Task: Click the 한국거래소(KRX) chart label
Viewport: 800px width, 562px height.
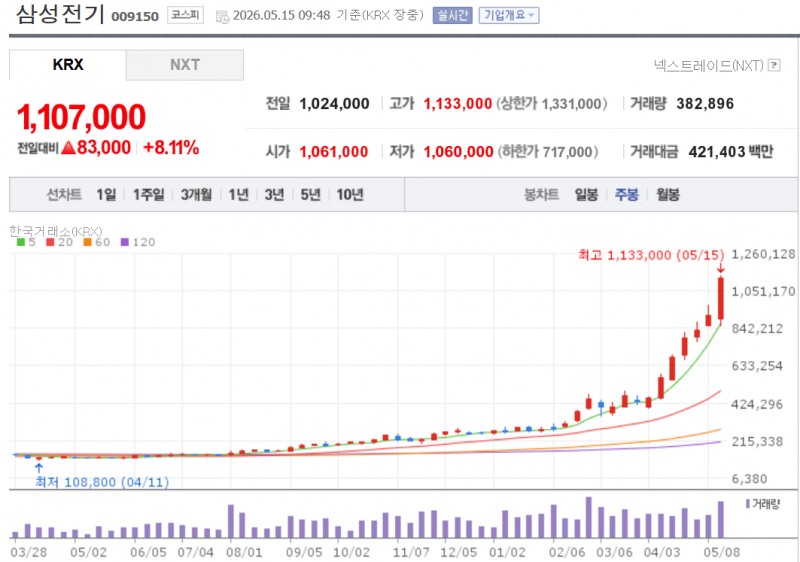Action: (56, 231)
